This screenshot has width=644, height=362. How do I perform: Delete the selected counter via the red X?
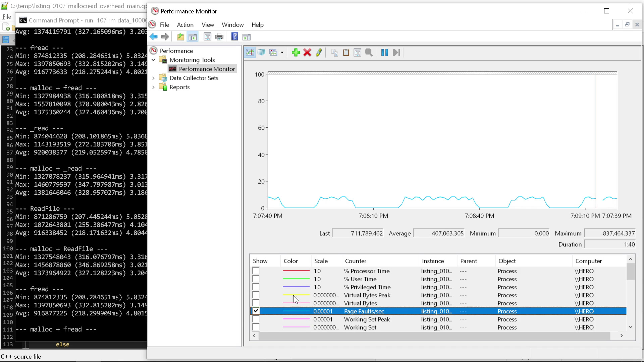tap(307, 52)
